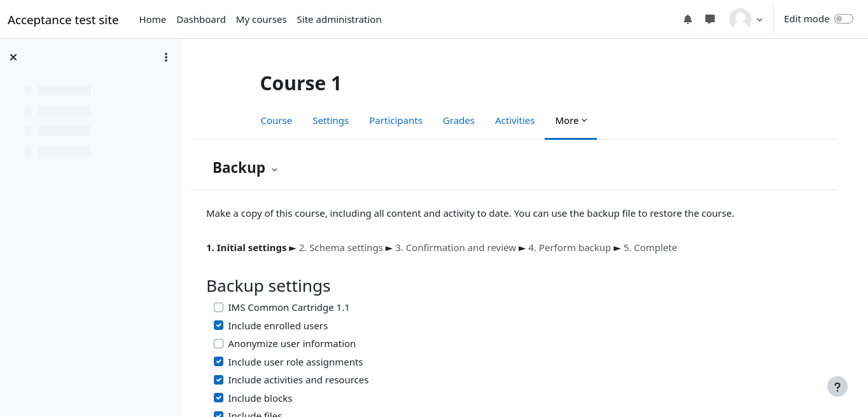Go to Site administration
The height and width of the screenshot is (417, 868).
coord(339,20)
